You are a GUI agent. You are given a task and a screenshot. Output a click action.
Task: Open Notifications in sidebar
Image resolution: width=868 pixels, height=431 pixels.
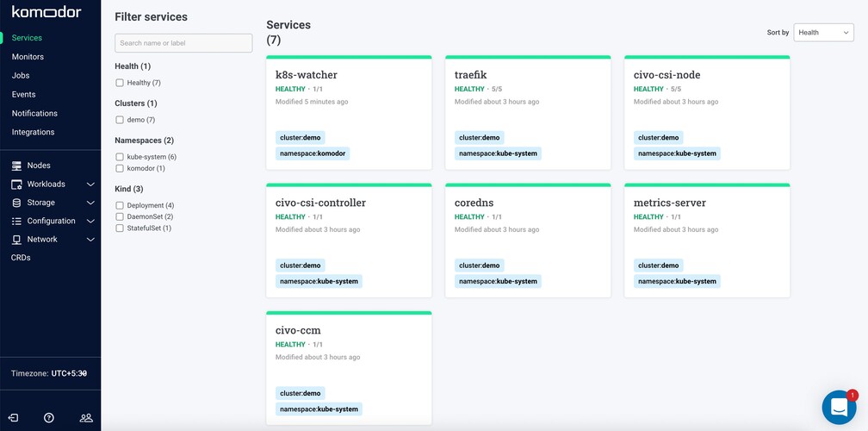(x=34, y=113)
